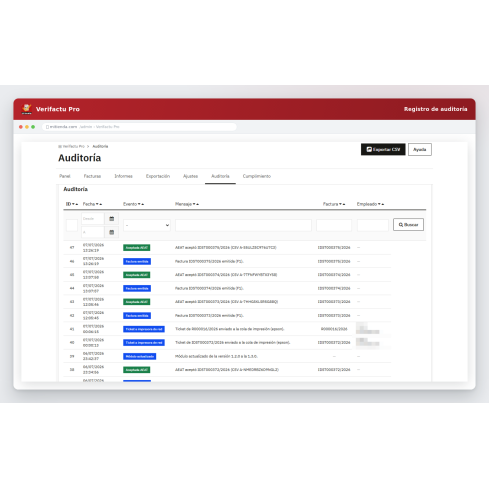
Task: Sort Evento column descending with down arrow
Action: 139,204
